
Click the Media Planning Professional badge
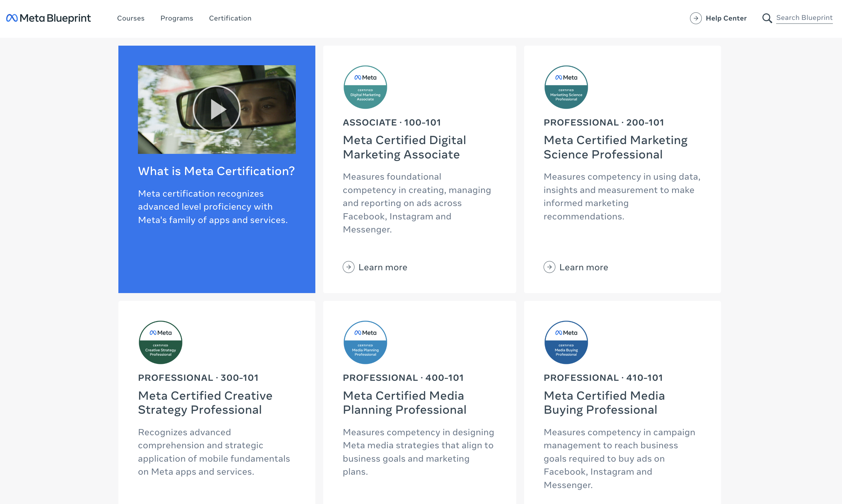pos(365,342)
